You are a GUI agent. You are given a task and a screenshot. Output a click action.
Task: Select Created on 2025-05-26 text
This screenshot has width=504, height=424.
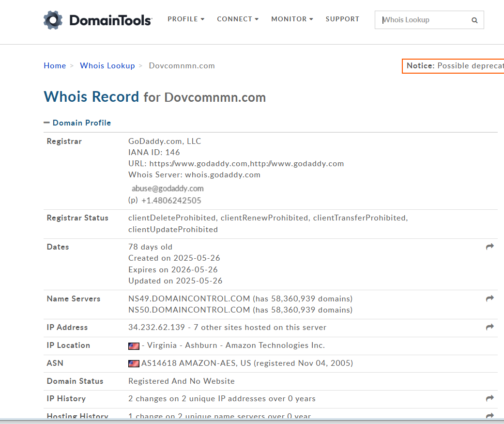coord(174,258)
